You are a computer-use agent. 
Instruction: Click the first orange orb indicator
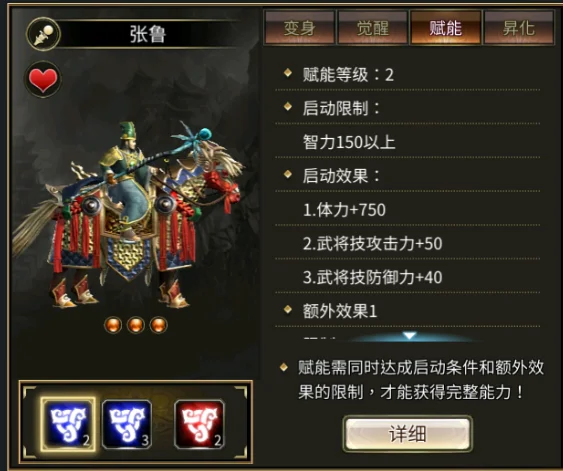coord(113,325)
